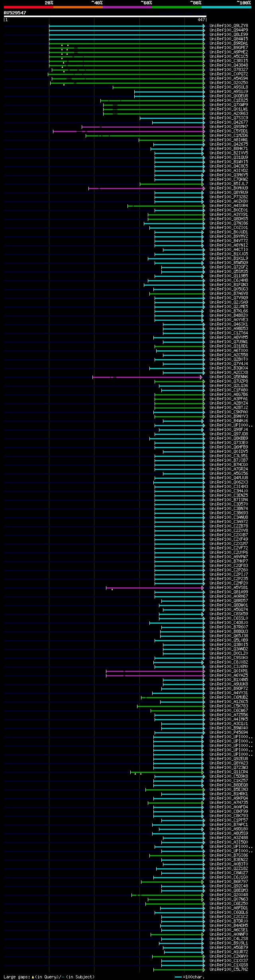The height and width of the screenshot is (980, 255).
Task: Open hit UniRef100_A9PHE2
Action: (x=229, y=52)
